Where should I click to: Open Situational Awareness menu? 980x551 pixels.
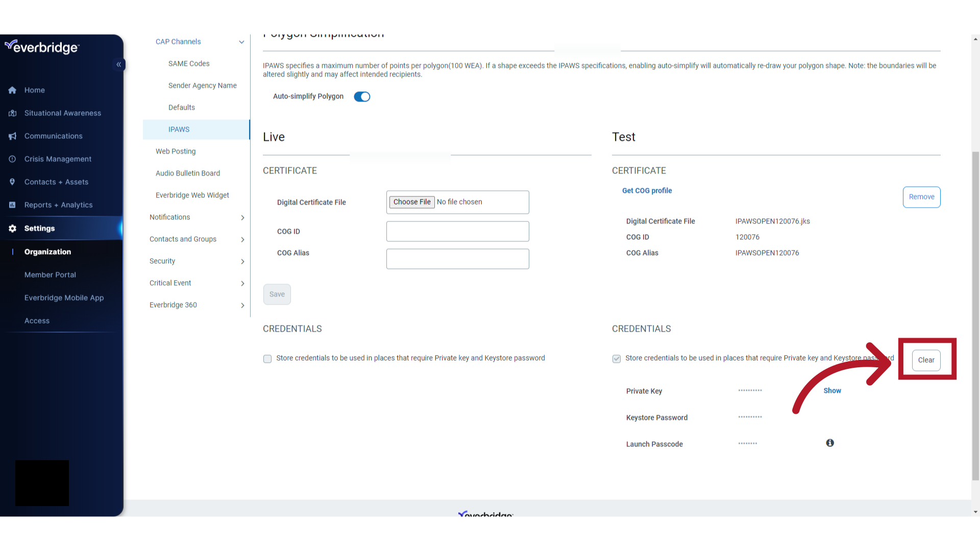click(63, 113)
